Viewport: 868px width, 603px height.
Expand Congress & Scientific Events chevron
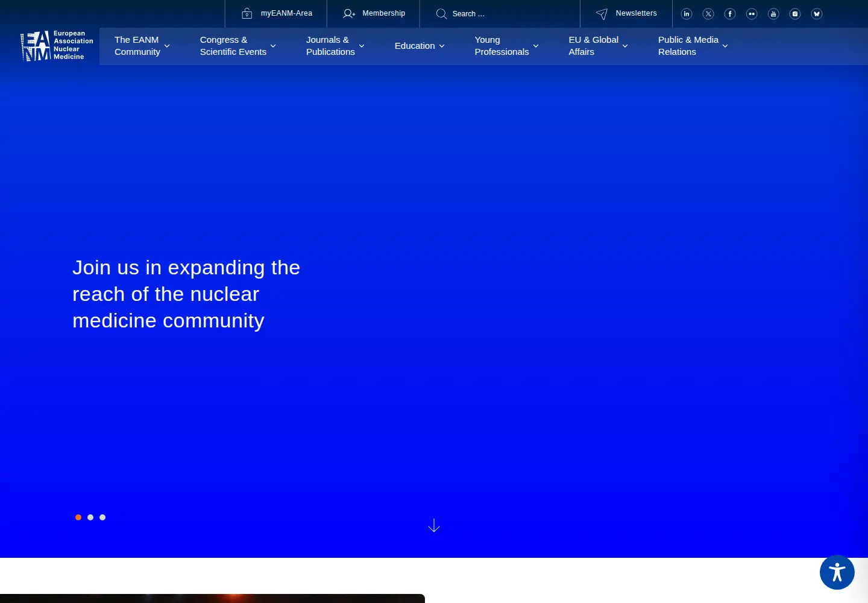coord(273,46)
